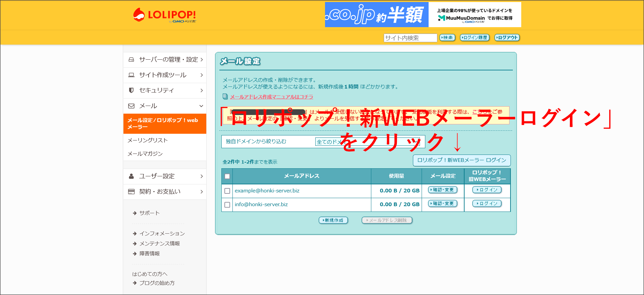Click the ログアウト button

point(507,38)
